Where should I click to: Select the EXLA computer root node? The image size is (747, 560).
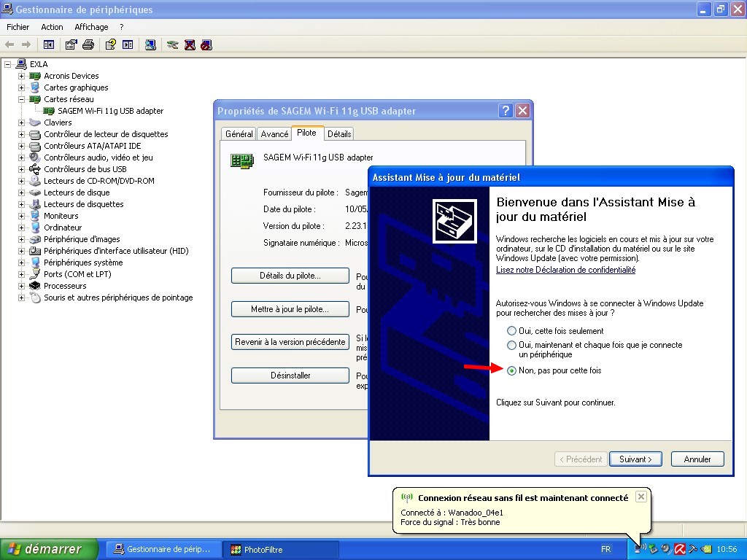point(39,64)
